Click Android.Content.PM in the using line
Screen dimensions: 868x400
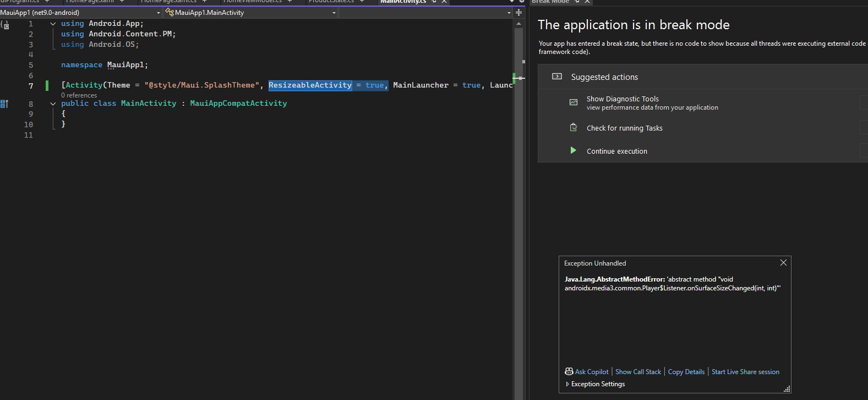pyautogui.click(x=130, y=34)
